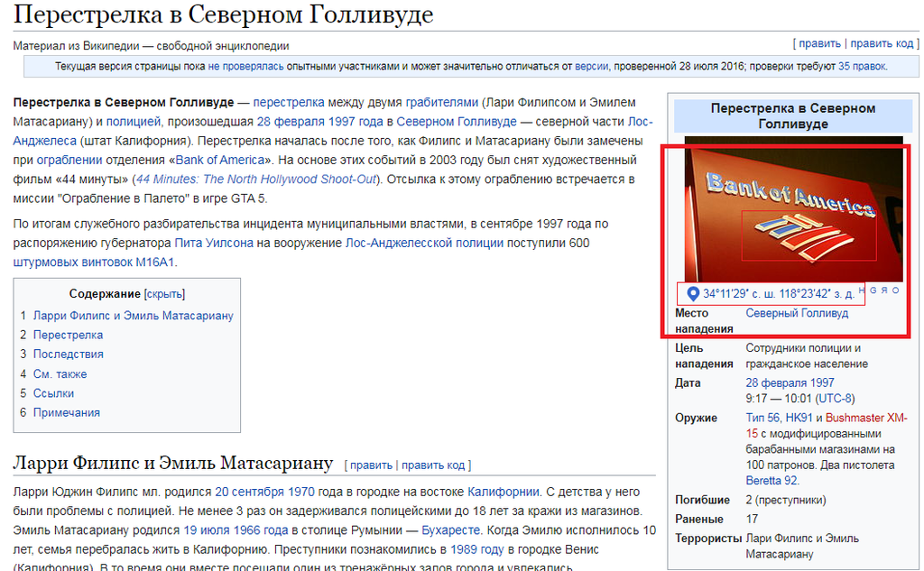Screen dimensions: 924x571
Task: Open the Bank of America sign photo
Action: pos(793,210)
